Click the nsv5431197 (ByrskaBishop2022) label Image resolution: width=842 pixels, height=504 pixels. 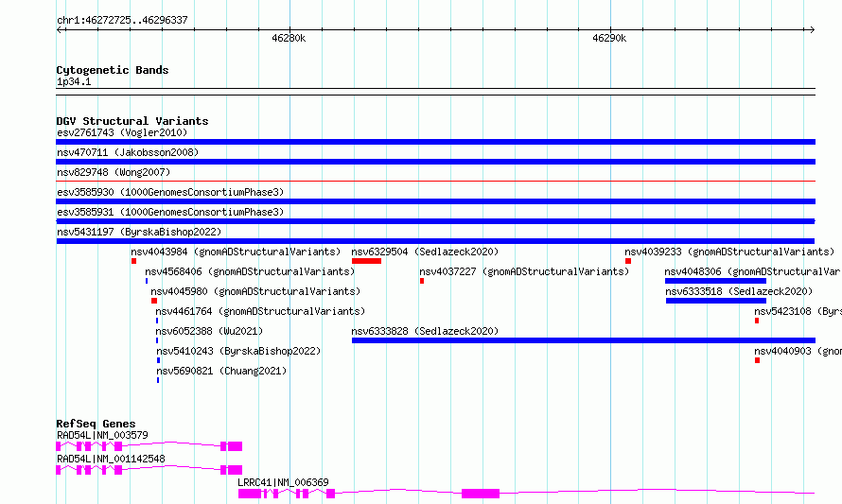tap(139, 232)
